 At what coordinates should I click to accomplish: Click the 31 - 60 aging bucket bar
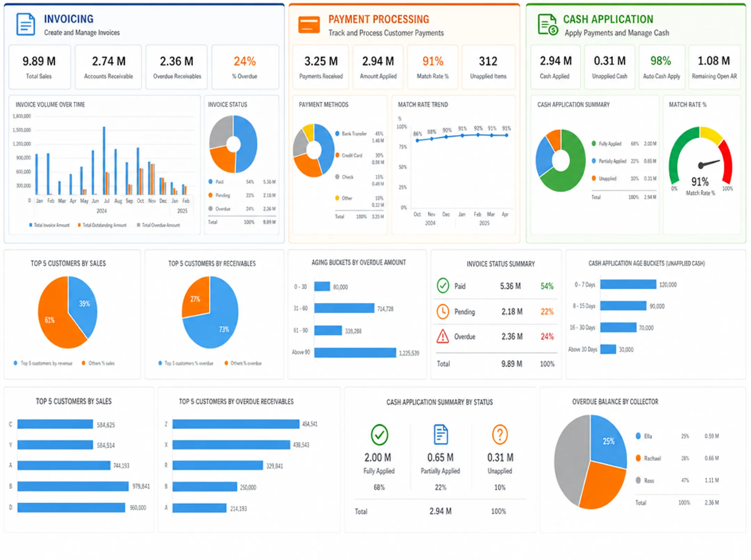[344, 308]
